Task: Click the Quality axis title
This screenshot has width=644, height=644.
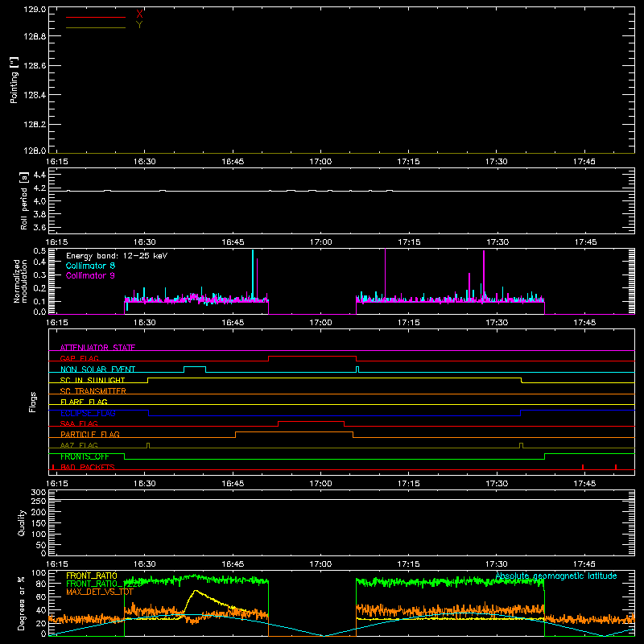Action: (x=22, y=522)
